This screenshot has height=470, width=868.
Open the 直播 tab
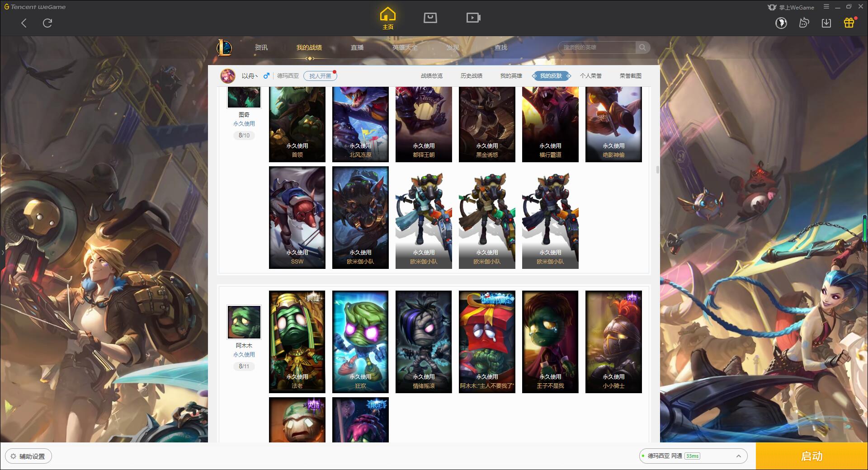pyautogui.click(x=357, y=47)
